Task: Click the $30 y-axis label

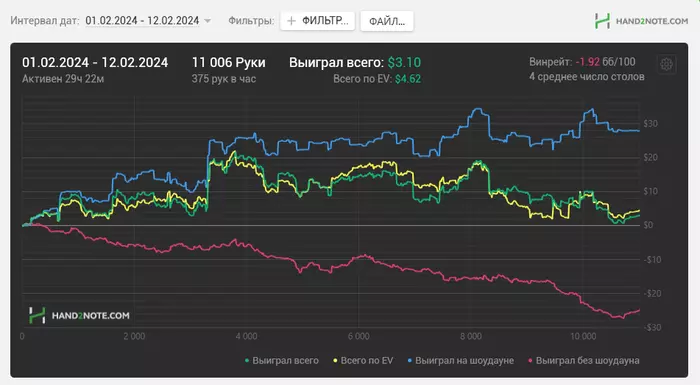Action: [650, 124]
